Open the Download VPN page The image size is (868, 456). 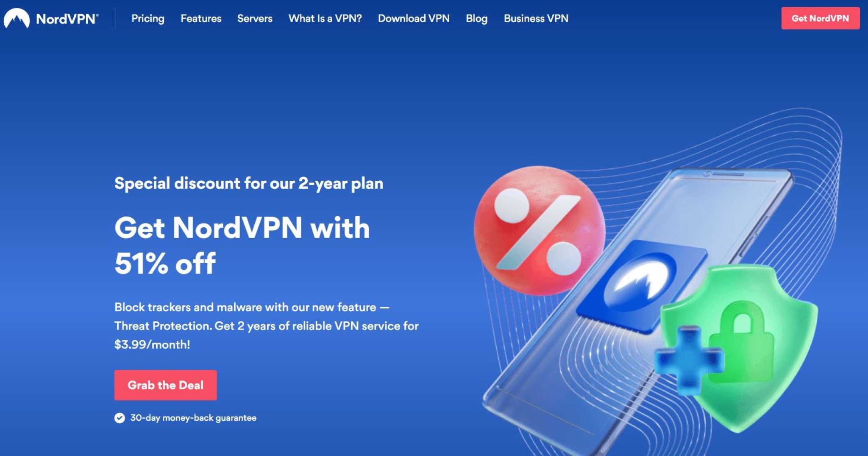(414, 19)
